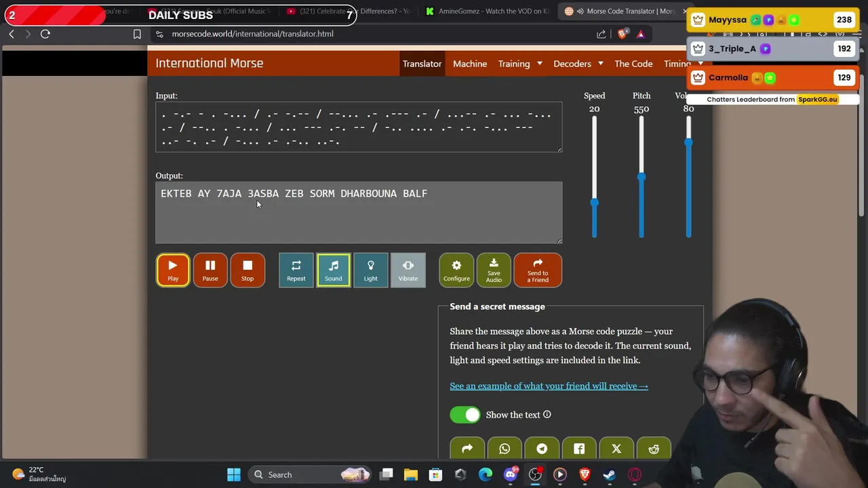The image size is (868, 488).
Task: Reload the page
Action: click(x=45, y=34)
